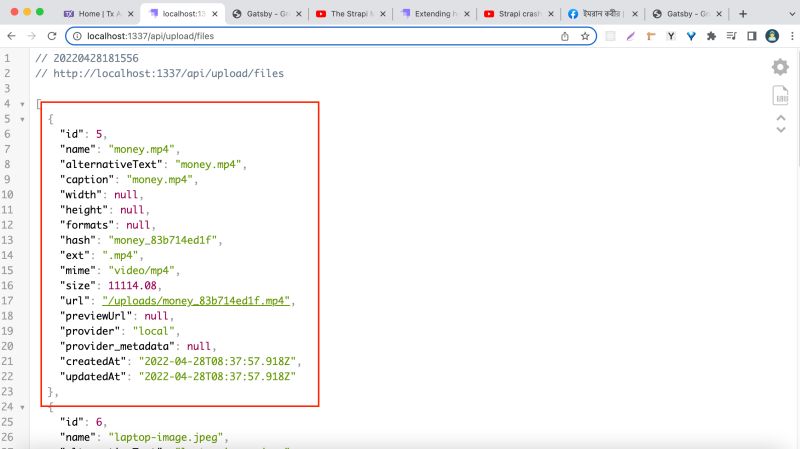Screen dimensions: 800x449
Task: Select the caption "money.mp4" value
Action: tap(160, 180)
